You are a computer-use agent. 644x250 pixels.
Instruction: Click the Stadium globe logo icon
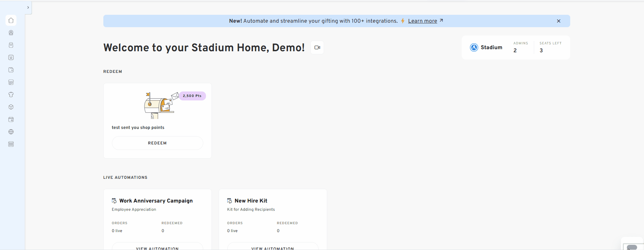474,47
